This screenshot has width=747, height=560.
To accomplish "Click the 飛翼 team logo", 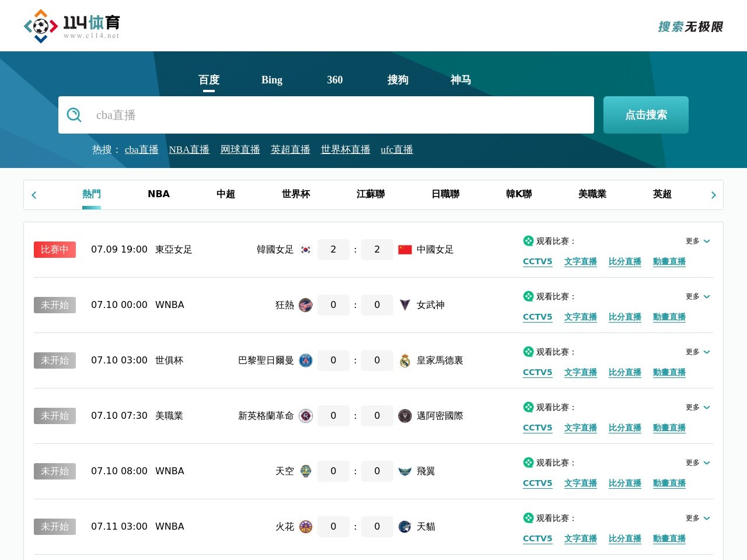I will point(405,471).
